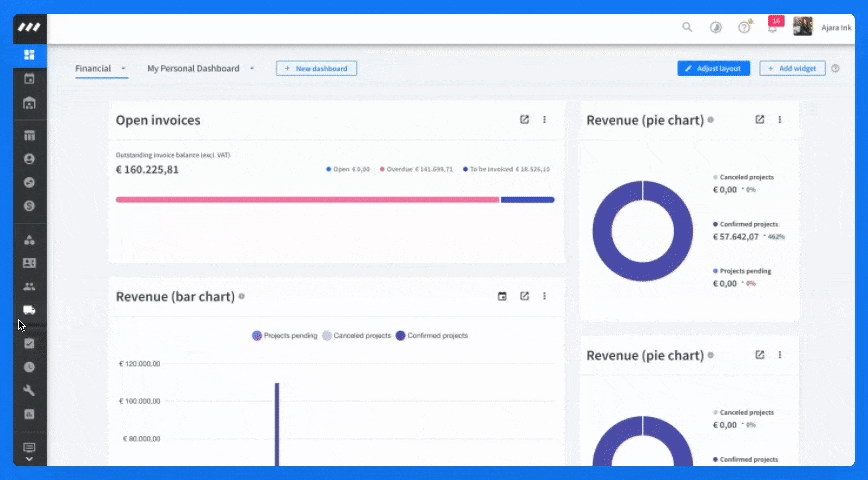Open the truck vehicles icon in sidebar

pyautogui.click(x=29, y=310)
